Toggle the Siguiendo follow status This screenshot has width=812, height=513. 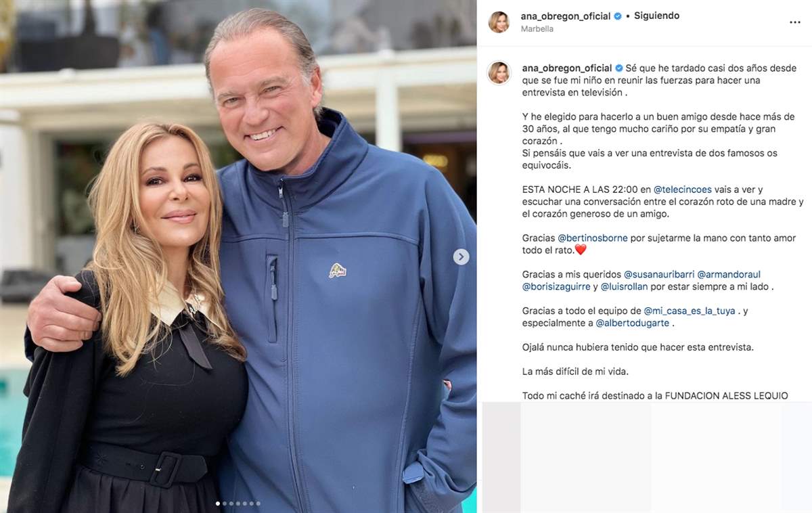pos(656,16)
